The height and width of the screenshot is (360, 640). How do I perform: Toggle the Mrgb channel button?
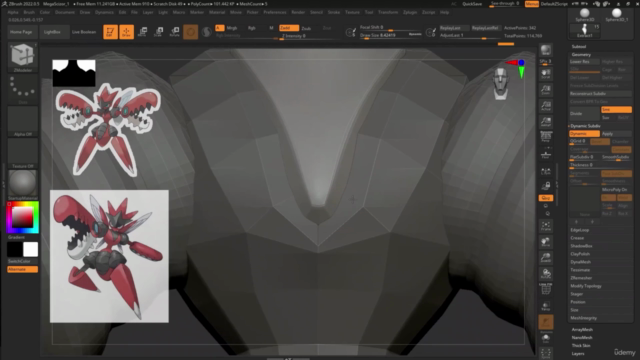tap(232, 28)
